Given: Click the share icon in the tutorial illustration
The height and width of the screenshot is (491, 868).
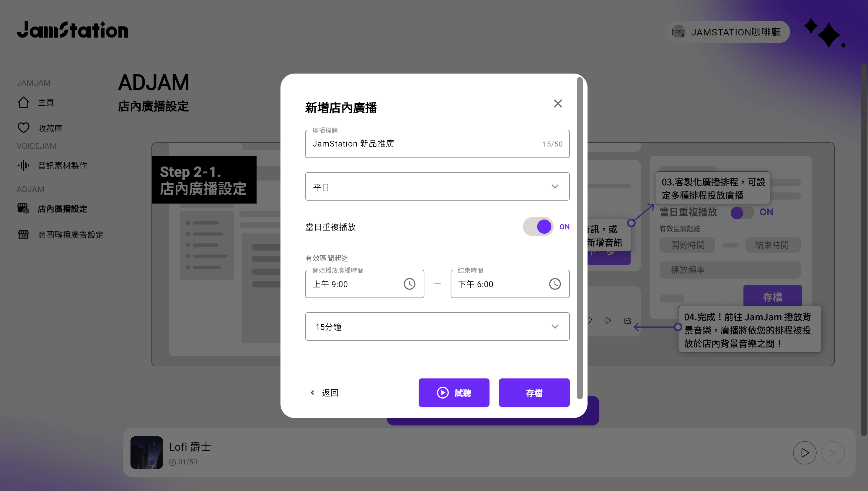Looking at the screenshot, I should click(627, 320).
